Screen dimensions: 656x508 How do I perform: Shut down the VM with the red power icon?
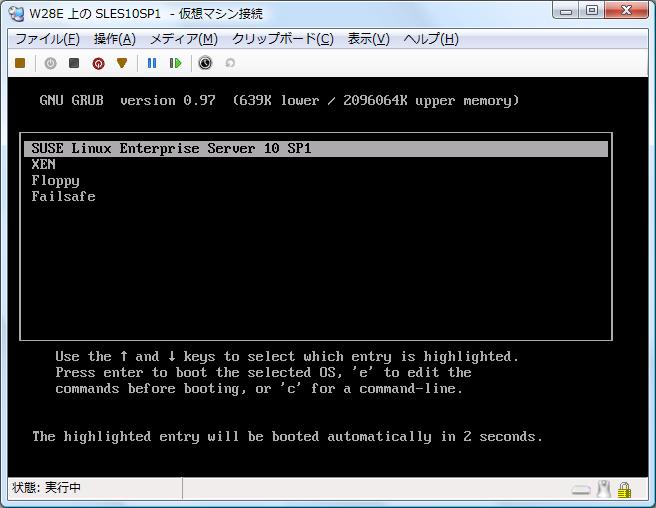pyautogui.click(x=98, y=63)
